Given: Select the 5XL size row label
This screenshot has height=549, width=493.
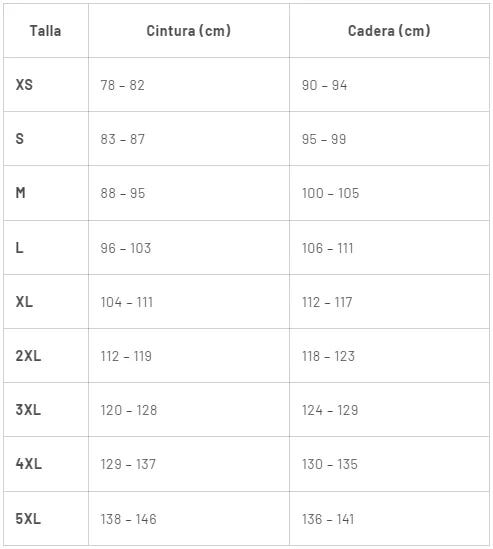Looking at the screenshot, I should pyautogui.click(x=28, y=519).
